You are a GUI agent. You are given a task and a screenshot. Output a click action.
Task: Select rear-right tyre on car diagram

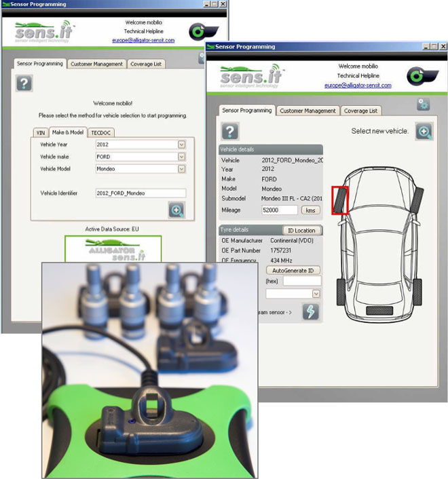(417, 292)
